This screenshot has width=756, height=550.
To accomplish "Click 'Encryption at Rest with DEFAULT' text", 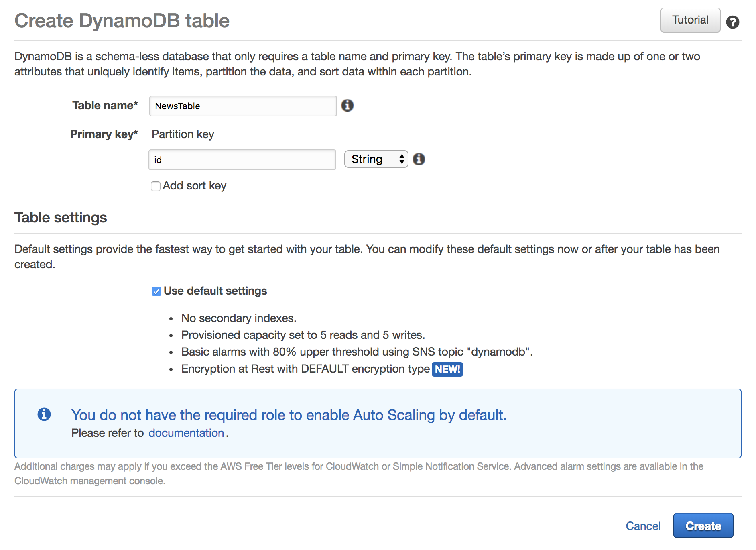I will pyautogui.click(x=305, y=369).
